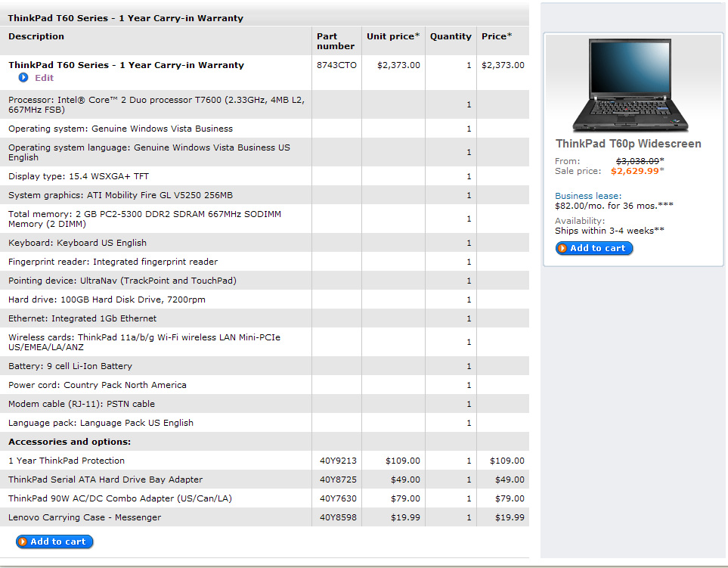Select Operating system: Genuine Windows Vista Business row

[x=265, y=129]
